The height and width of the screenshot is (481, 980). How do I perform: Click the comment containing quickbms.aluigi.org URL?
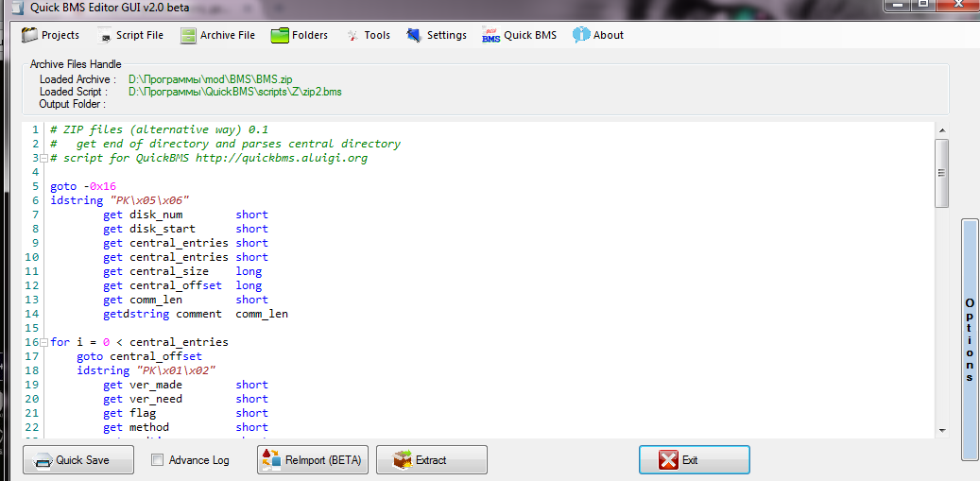pyautogui.click(x=209, y=158)
